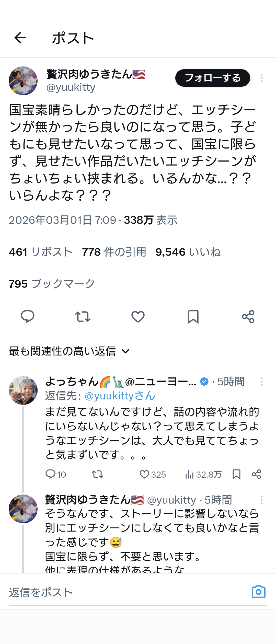276x644 pixels.
Task: Open view stats 32.8万 on the reply
Action: (203, 475)
